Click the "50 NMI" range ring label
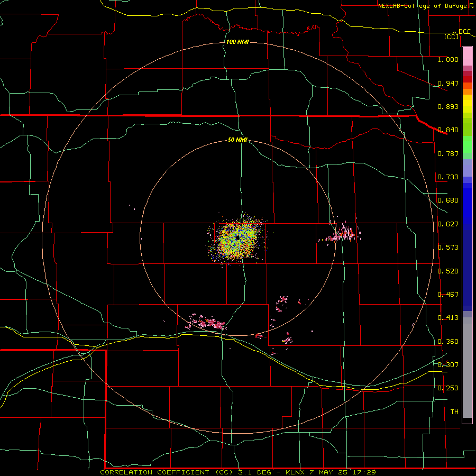 (x=237, y=140)
